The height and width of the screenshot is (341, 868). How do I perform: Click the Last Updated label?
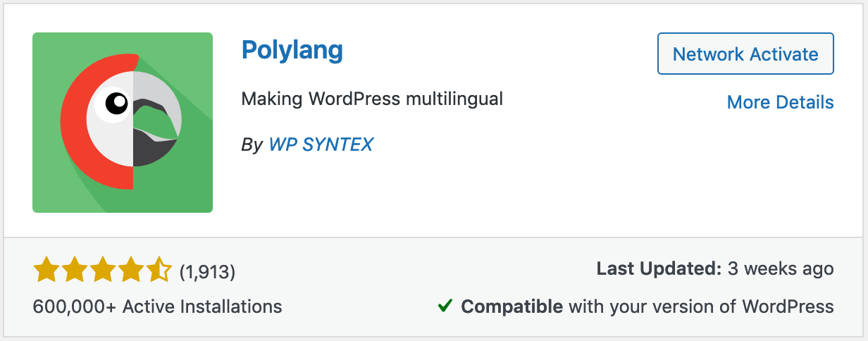coord(659,268)
